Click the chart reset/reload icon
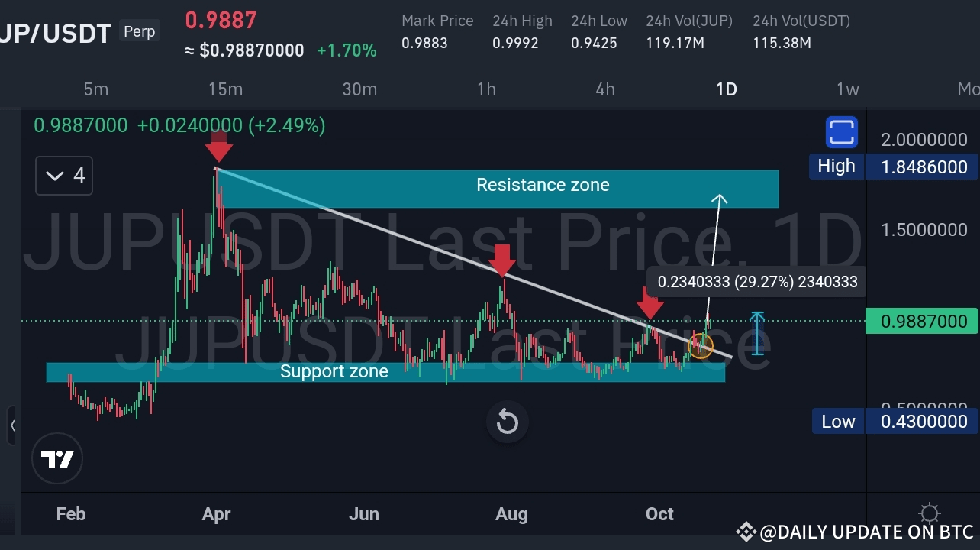This screenshot has height=550, width=980. (507, 422)
